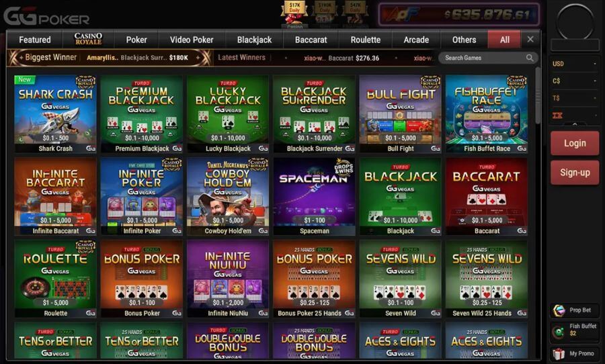Switch to the Roulette tab
The height and width of the screenshot is (364, 605).
tap(366, 40)
